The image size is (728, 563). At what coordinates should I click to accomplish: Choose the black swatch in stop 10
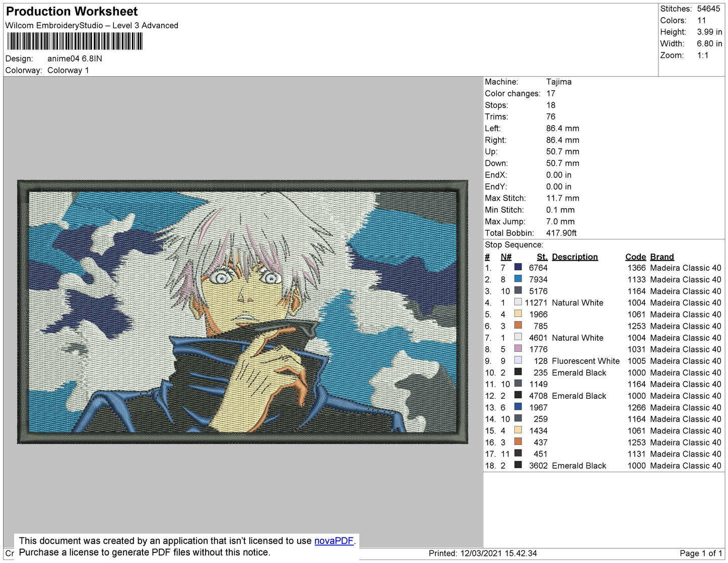[518, 371]
